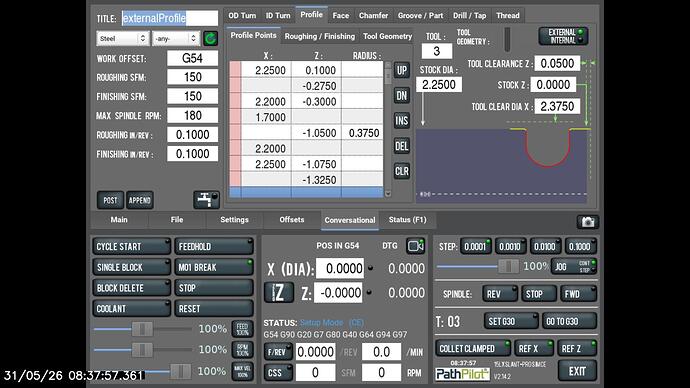Toggle Block Delete option
Viewport: 690px width, 388px height.
click(131, 288)
